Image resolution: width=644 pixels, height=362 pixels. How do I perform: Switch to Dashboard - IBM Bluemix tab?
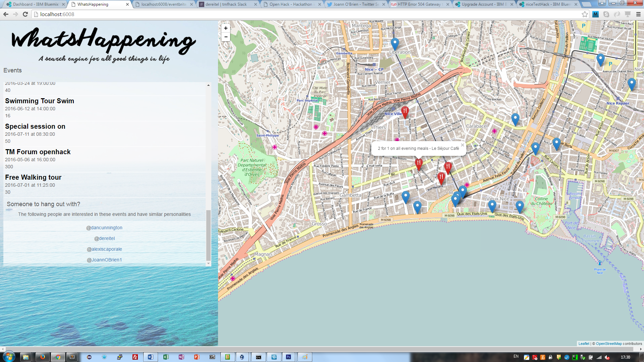[x=36, y=4]
